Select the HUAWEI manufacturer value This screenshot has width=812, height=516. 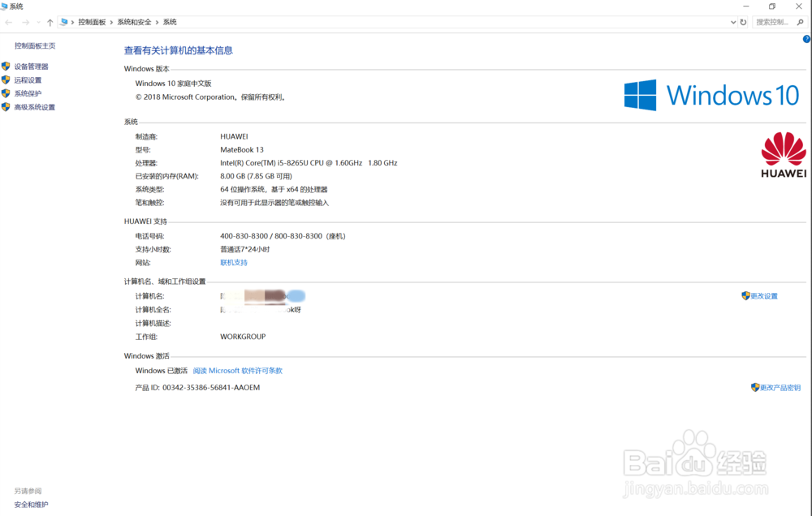click(x=234, y=136)
